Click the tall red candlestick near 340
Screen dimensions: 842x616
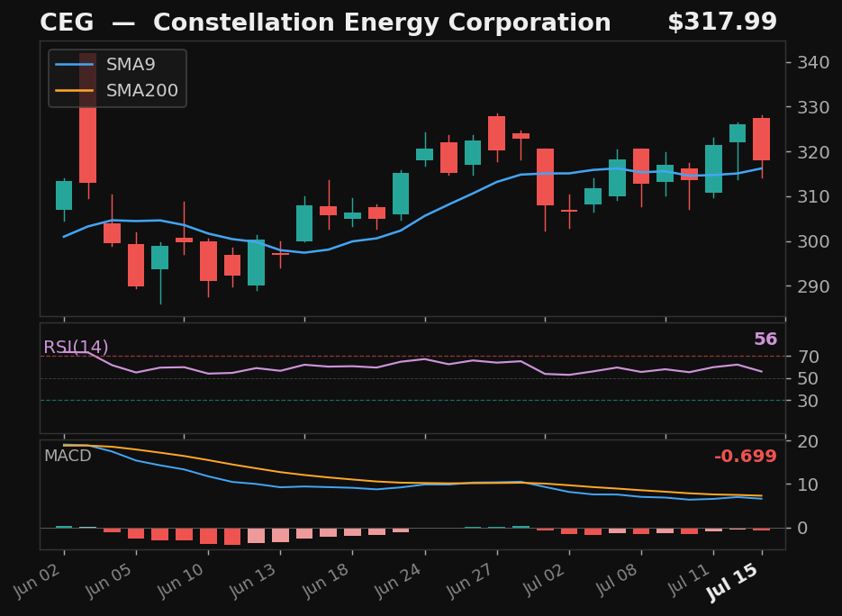click(x=88, y=118)
